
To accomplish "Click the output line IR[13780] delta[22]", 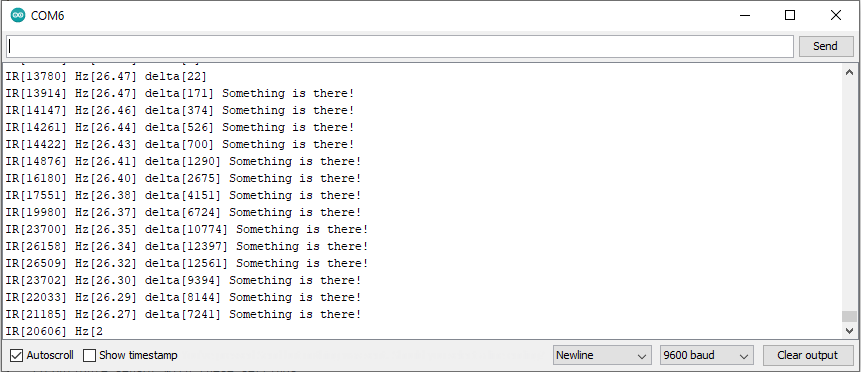I will pos(106,76).
